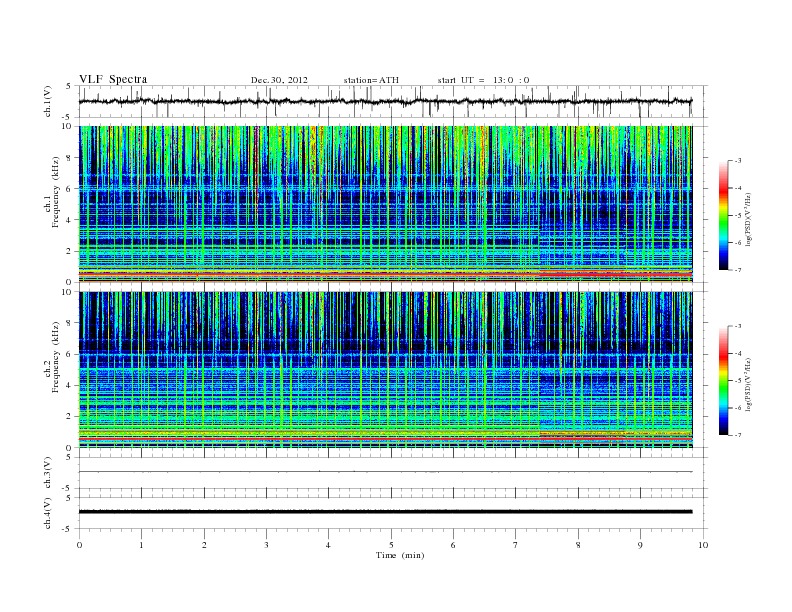Click the time axis label '7'

tap(516, 545)
